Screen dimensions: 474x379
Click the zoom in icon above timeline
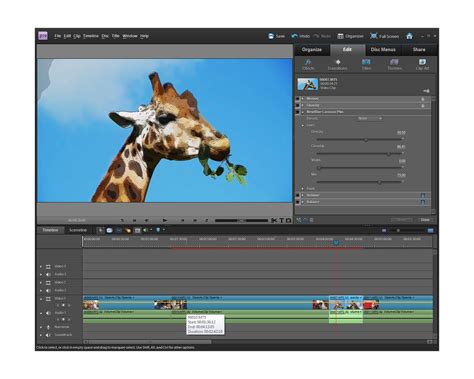click(430, 230)
